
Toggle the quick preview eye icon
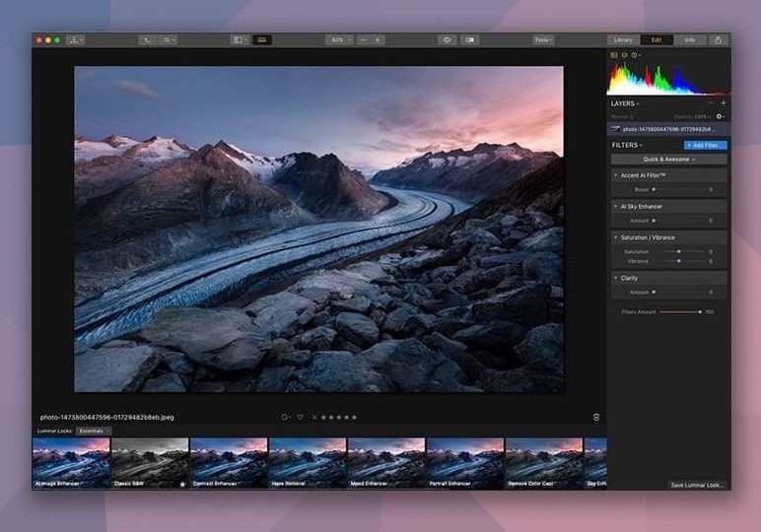pyautogui.click(x=447, y=40)
